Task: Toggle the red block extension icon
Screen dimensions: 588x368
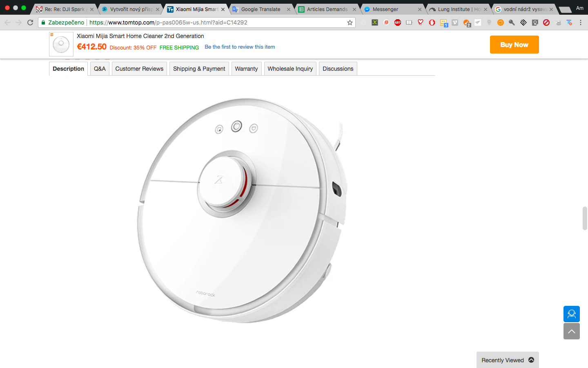Action: pos(546,22)
